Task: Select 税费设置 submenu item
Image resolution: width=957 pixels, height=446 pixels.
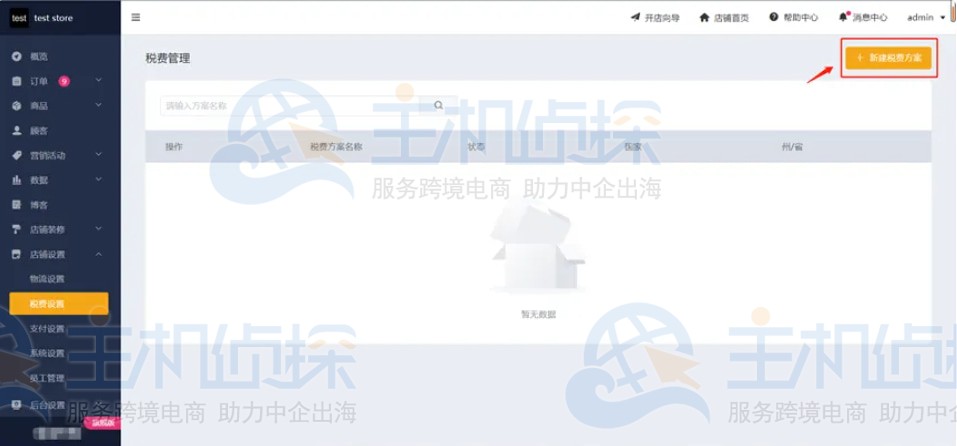Action: point(59,304)
